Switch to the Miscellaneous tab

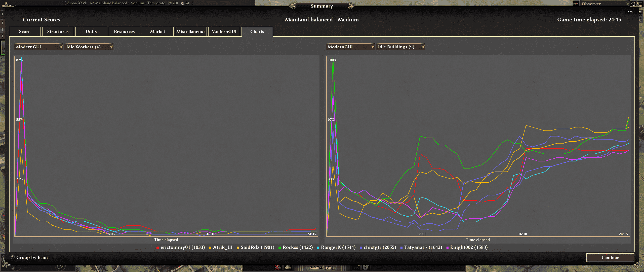[x=191, y=31]
